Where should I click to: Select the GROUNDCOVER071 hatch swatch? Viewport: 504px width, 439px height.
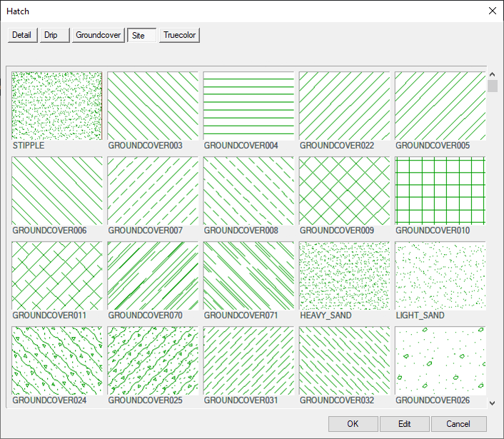(248, 276)
